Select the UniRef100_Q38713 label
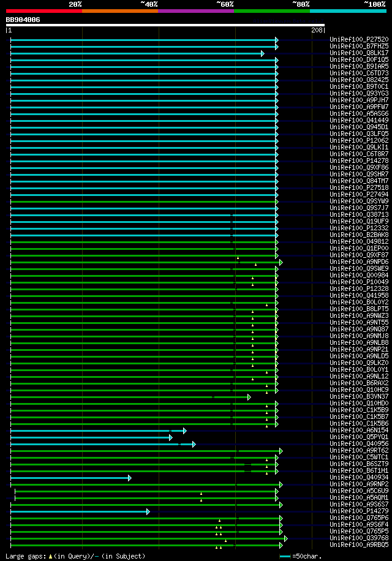This screenshot has width=392, height=561. [x=359, y=215]
